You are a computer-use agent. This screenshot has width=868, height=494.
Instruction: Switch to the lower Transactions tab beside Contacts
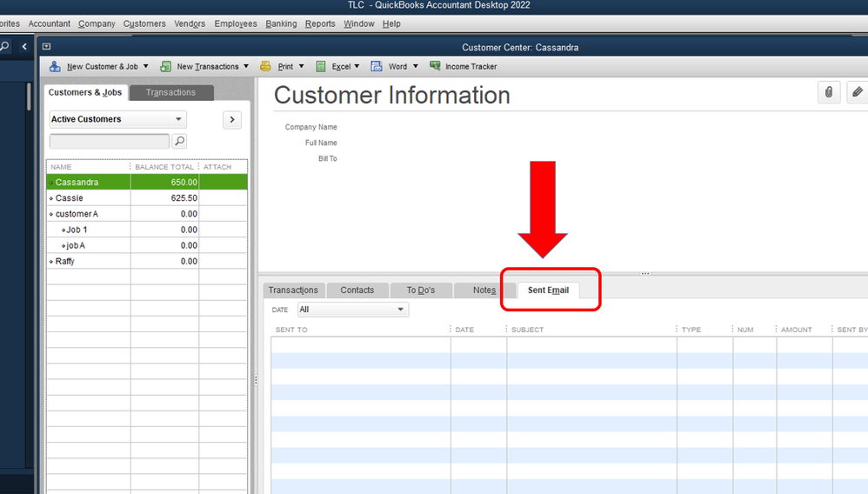[x=293, y=290]
